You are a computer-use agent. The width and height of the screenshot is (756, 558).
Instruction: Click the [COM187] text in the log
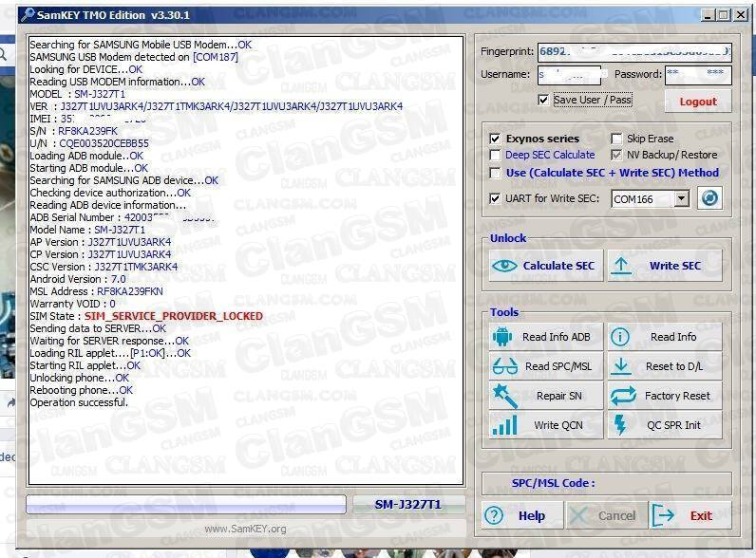pos(215,57)
